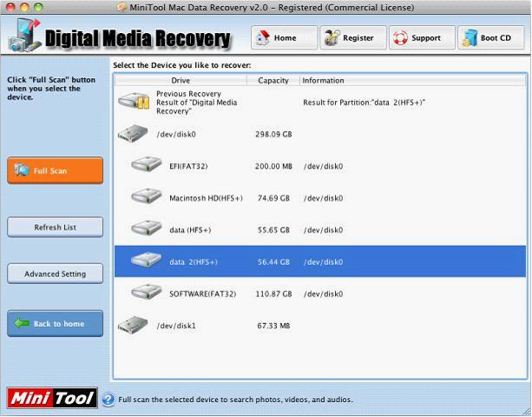Click the macOS green zoom button
Image resolution: width=532 pixels, height=417 pixels.
tap(38, 7)
